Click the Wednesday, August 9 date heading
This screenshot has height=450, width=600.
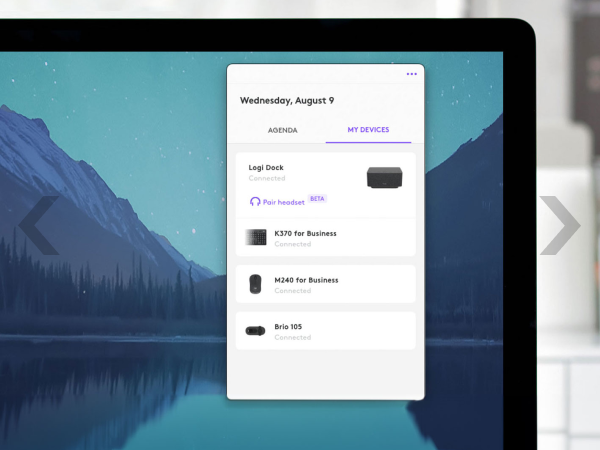point(287,101)
